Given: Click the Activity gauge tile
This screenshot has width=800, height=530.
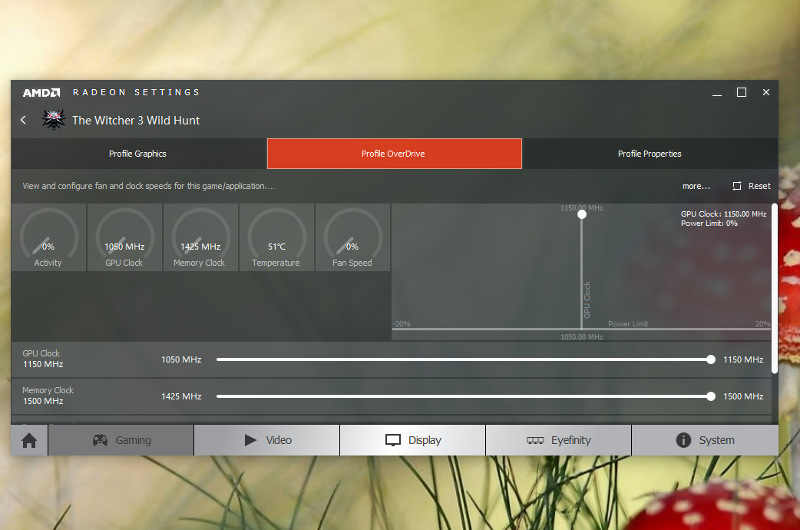Looking at the screenshot, I should tap(48, 237).
